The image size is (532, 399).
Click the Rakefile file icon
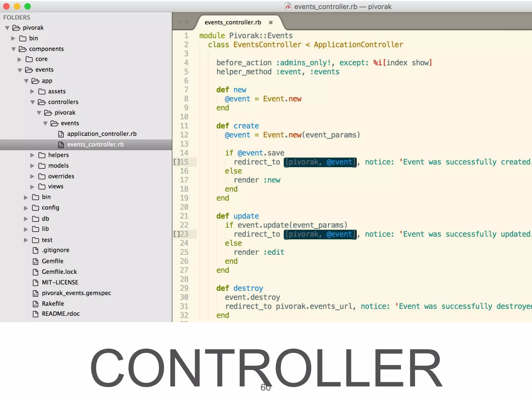pyautogui.click(x=36, y=304)
